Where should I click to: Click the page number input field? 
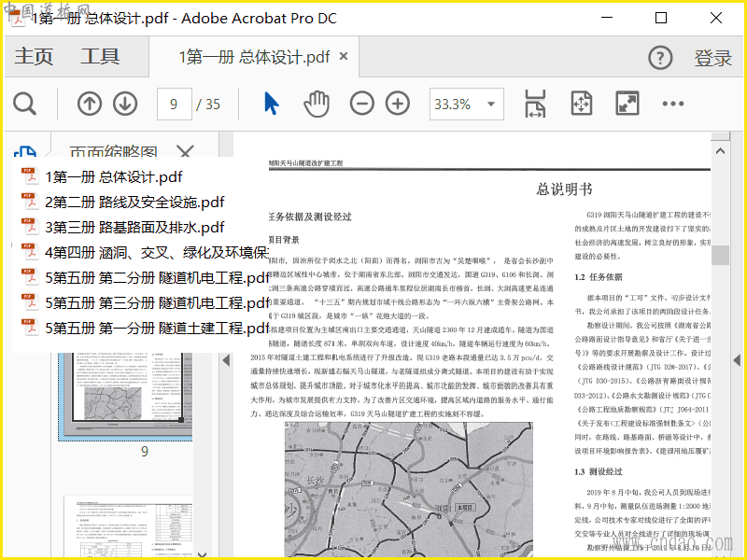click(174, 104)
